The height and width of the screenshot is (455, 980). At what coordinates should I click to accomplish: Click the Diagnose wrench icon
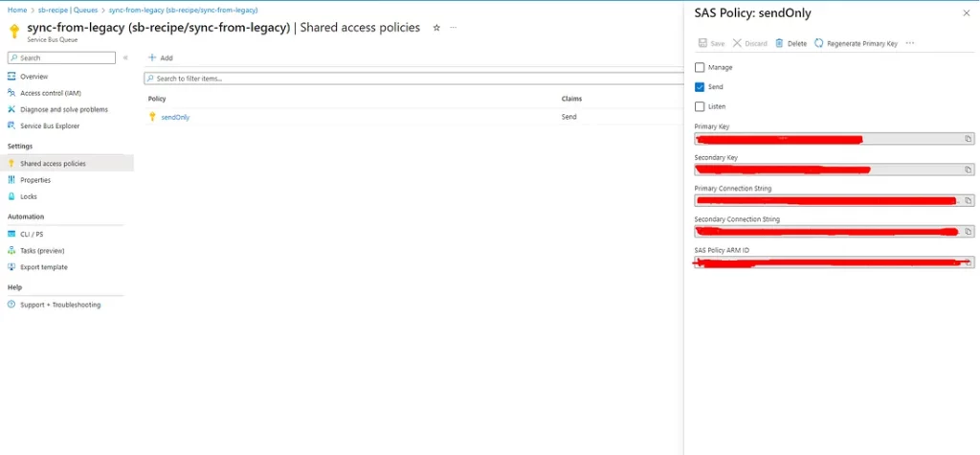pos(11,109)
